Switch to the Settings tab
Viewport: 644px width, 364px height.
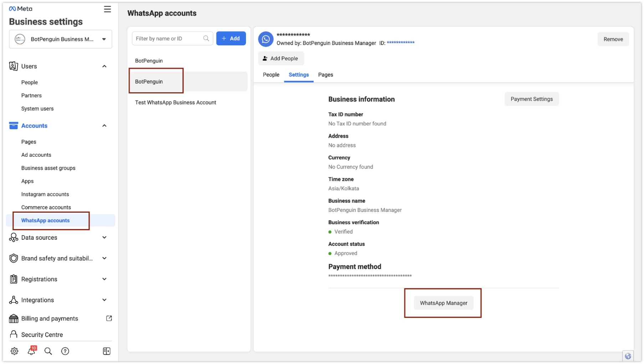(x=298, y=75)
